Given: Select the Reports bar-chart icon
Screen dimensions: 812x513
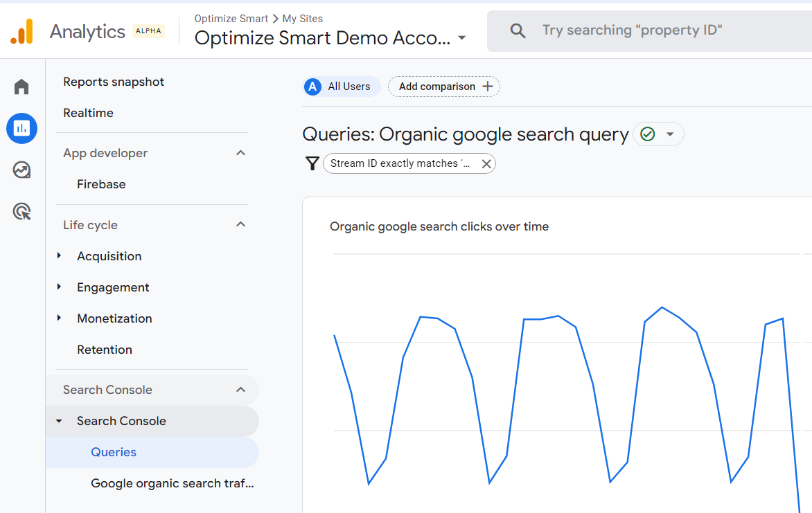Looking at the screenshot, I should coord(21,128).
